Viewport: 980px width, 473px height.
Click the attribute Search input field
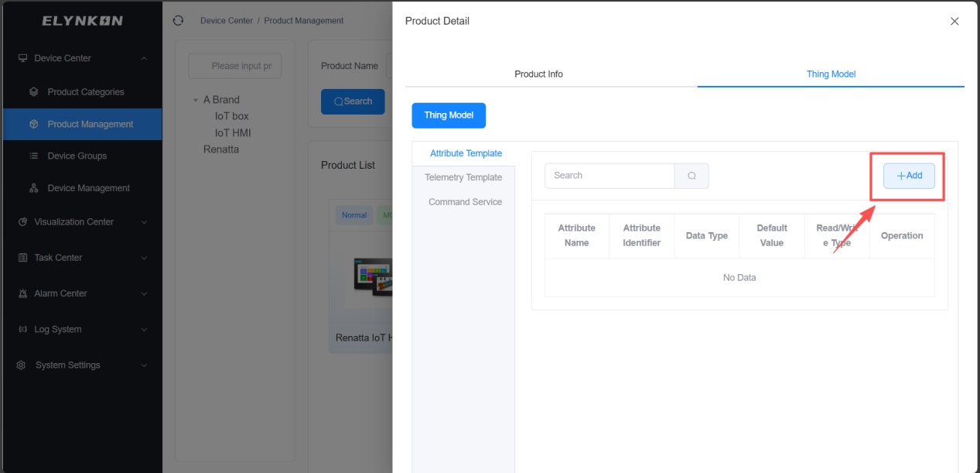610,176
